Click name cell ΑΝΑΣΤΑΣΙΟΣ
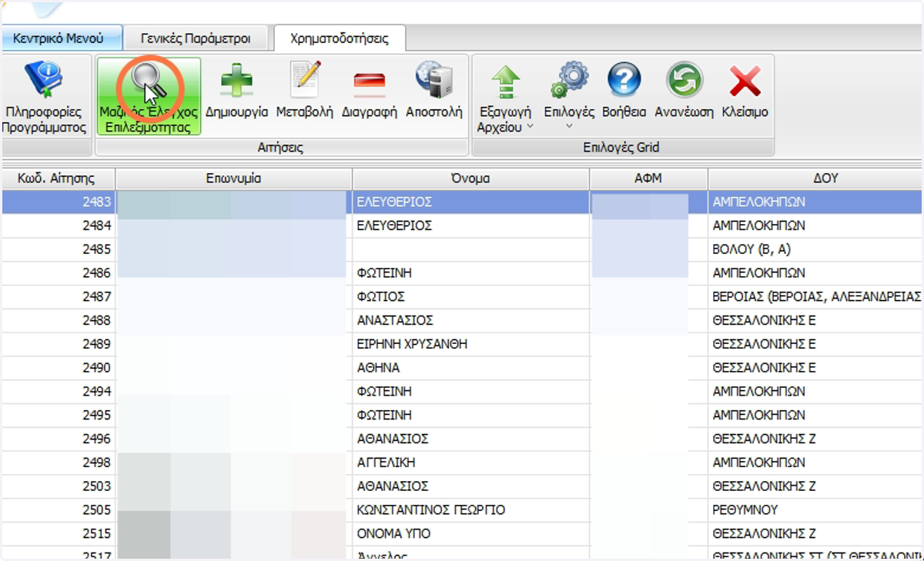 pos(471,321)
